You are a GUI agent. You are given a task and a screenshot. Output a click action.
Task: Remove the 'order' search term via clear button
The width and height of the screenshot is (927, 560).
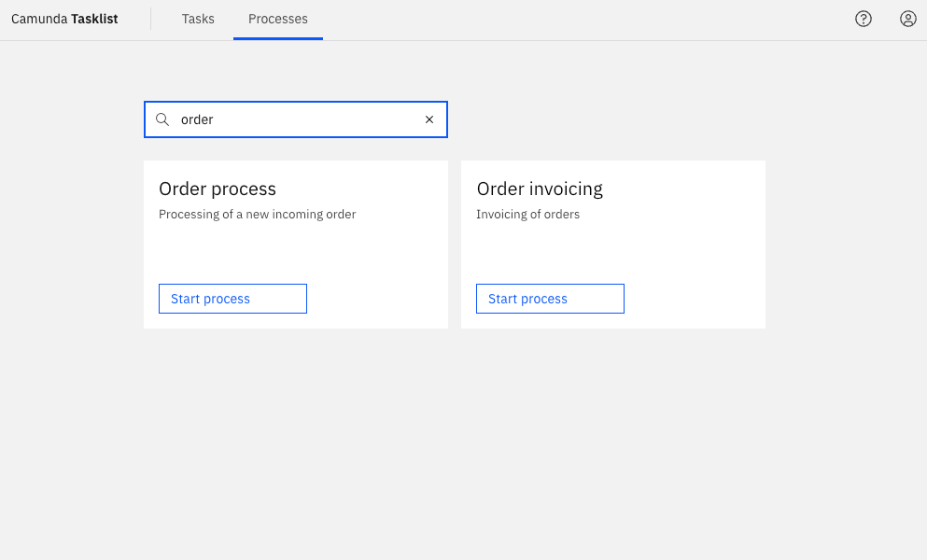(x=428, y=119)
